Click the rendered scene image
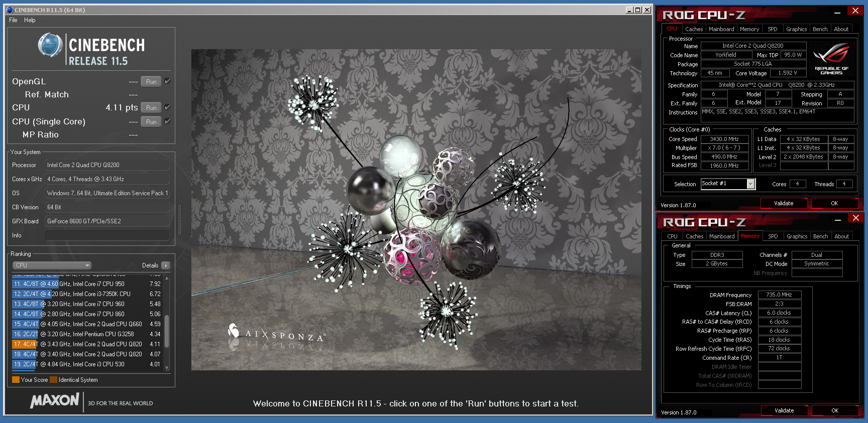 point(416,210)
